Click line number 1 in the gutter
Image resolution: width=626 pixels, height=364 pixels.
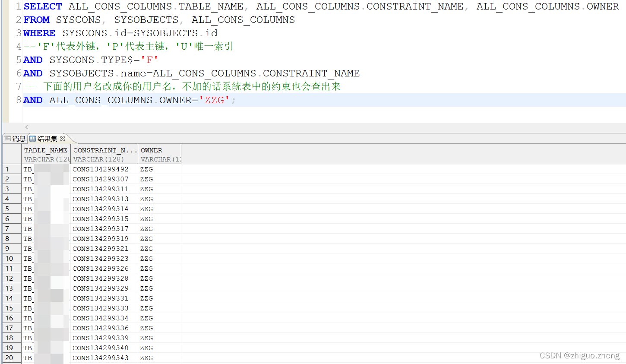(19, 6)
